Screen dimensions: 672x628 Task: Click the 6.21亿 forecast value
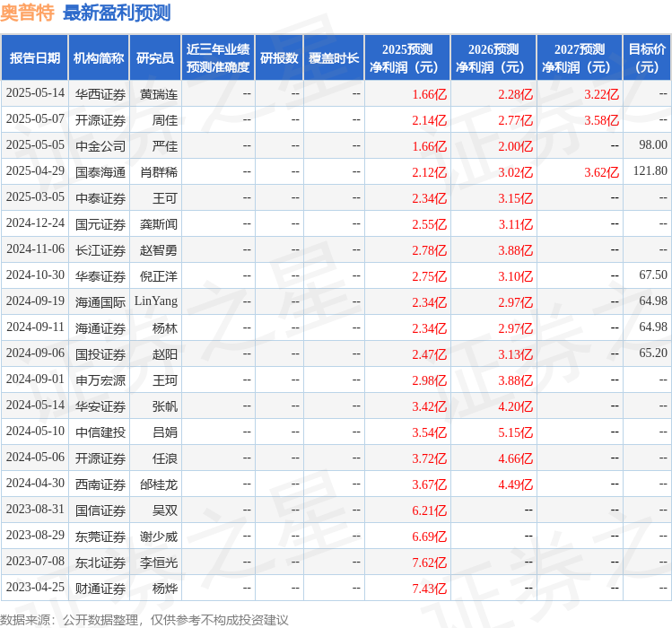(x=430, y=510)
